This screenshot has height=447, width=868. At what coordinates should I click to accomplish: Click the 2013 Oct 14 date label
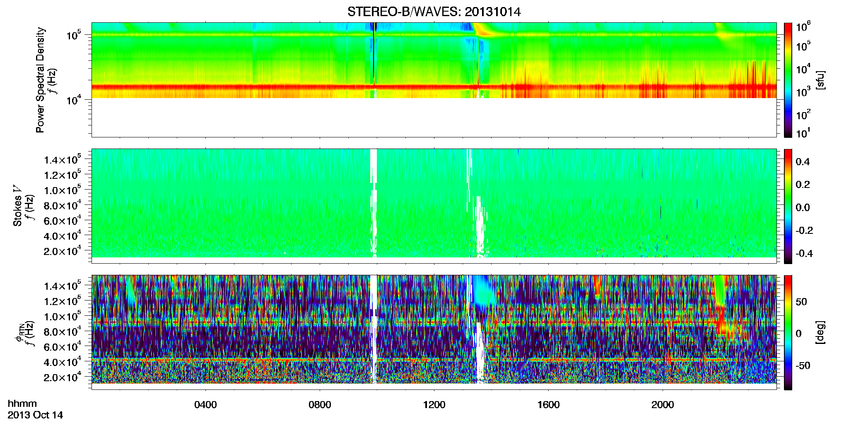tap(35, 415)
